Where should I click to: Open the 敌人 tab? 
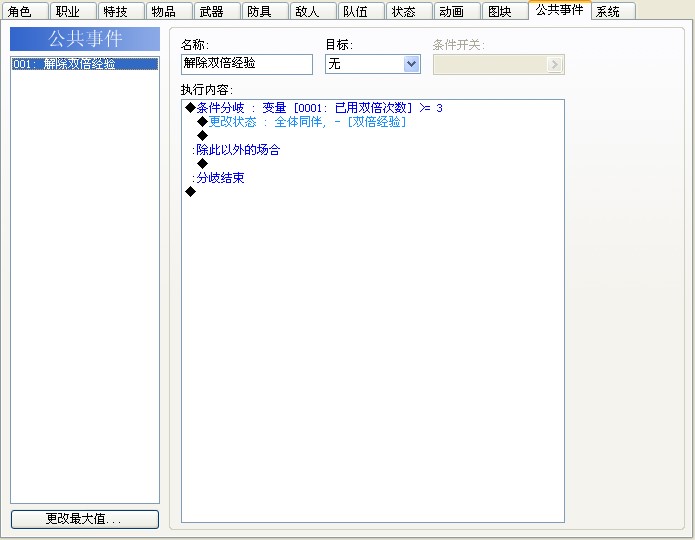tap(313, 11)
